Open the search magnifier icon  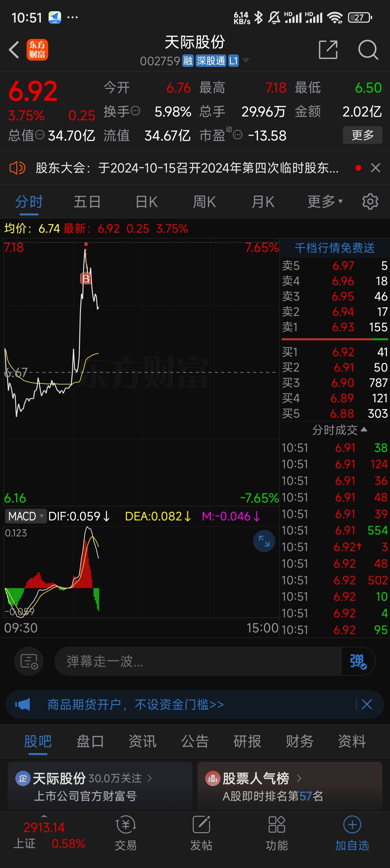368,50
